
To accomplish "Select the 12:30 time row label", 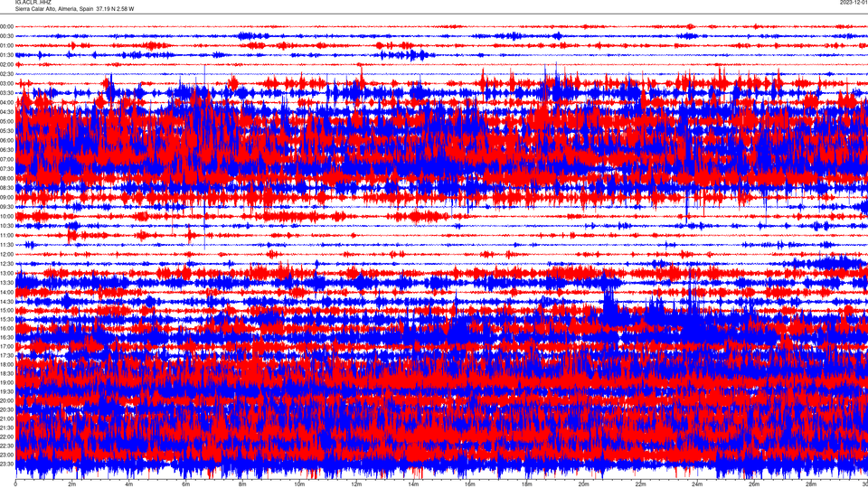I will (x=6, y=264).
